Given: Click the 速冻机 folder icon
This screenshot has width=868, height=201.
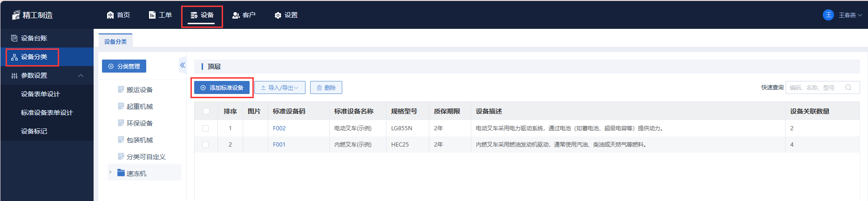Looking at the screenshot, I should (x=121, y=173).
